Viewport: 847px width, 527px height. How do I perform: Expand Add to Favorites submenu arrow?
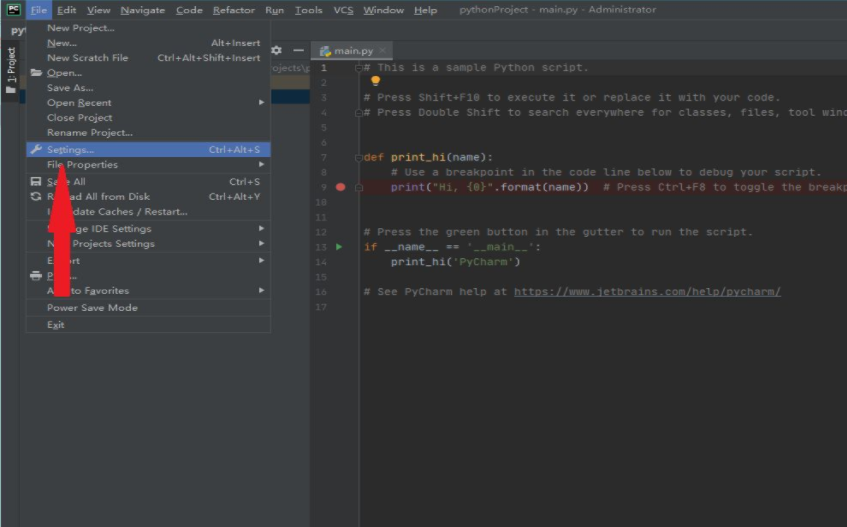[261, 290]
